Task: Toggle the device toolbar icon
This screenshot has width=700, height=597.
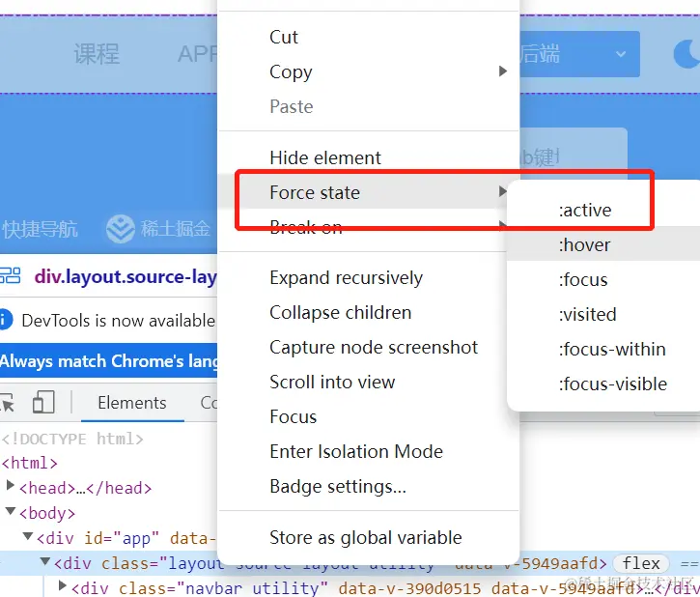Action: (43, 402)
